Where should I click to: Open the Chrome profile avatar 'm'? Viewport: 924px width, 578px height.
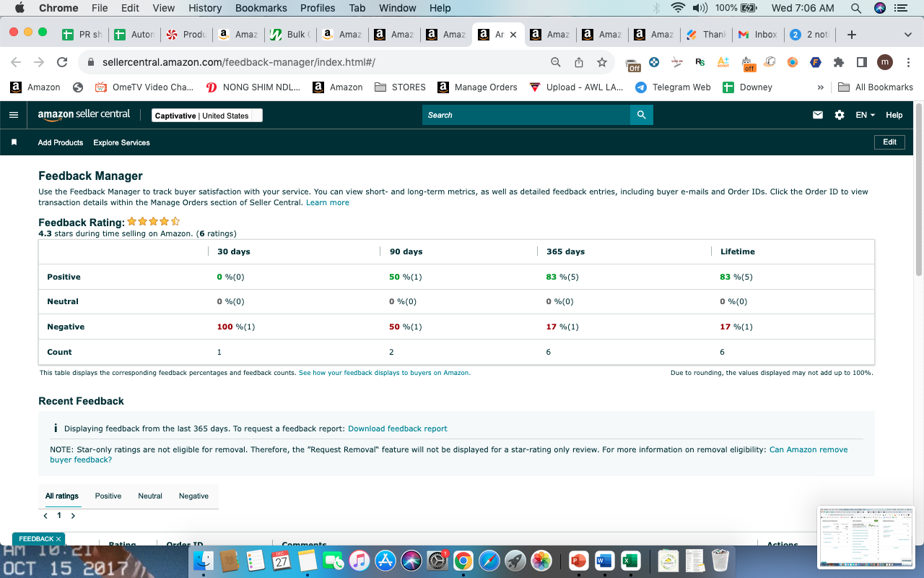tap(885, 63)
